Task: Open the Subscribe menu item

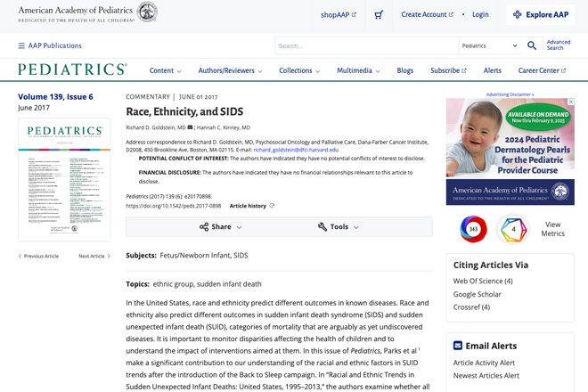Action: coord(448,70)
